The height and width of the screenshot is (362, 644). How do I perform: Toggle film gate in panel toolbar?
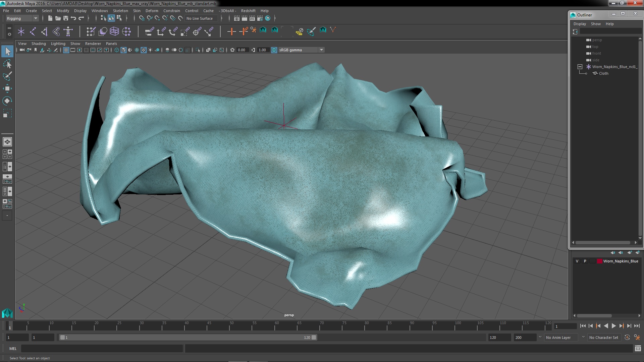point(73,50)
